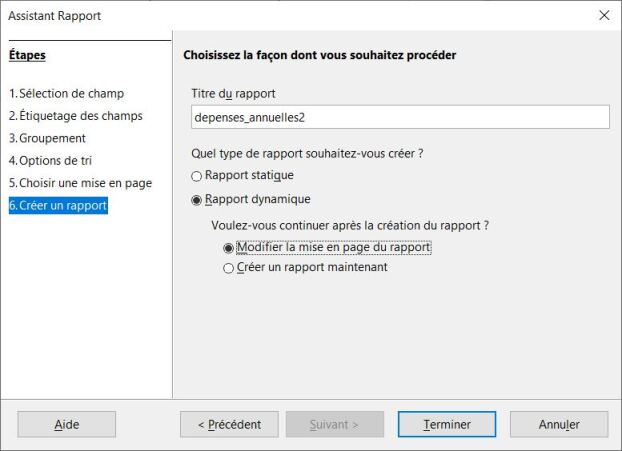
Task: Go back with the Précédent button
Action: point(228,424)
